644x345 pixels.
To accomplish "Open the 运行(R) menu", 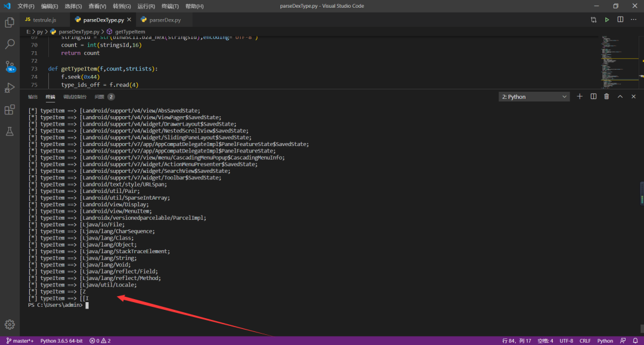I will tap(146, 6).
